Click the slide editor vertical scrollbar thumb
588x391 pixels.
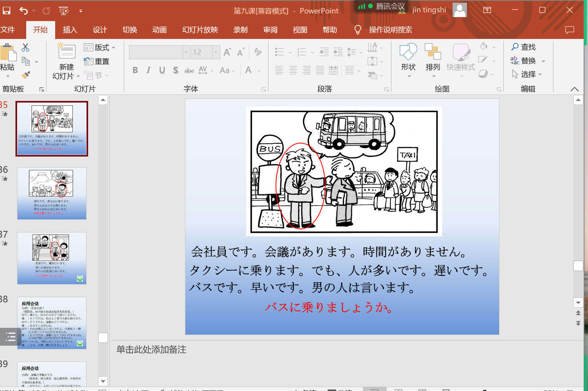578,266
